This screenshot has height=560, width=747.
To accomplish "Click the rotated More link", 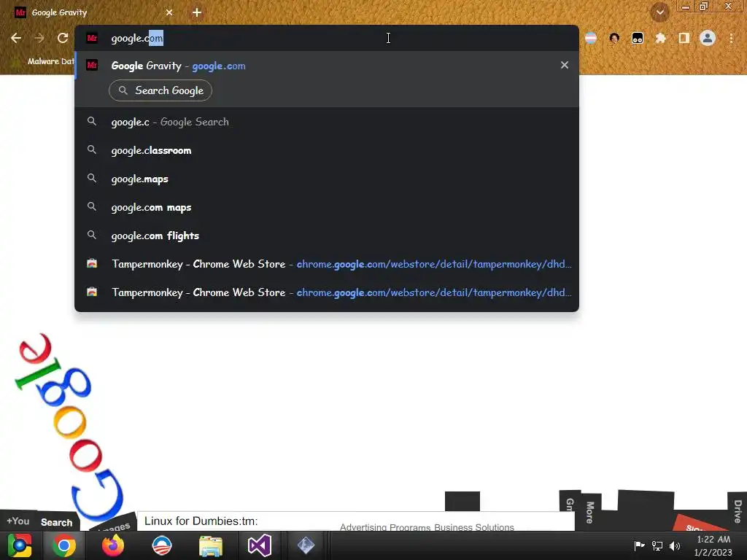I will tap(590, 513).
